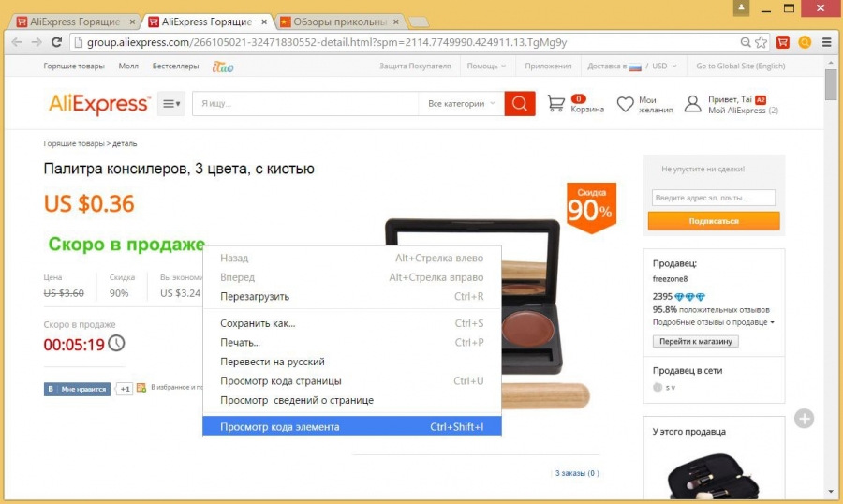Click the user profile icon
The height and width of the screenshot is (504, 843).
692,104
